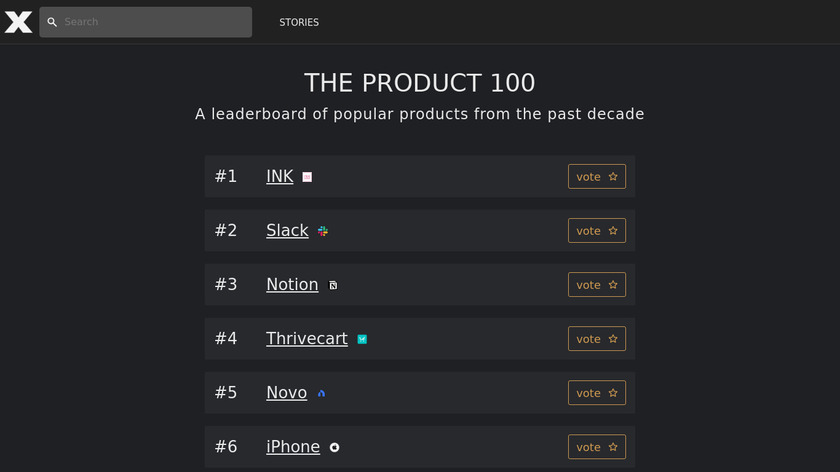
Task: Open the Slack product link
Action: point(287,231)
